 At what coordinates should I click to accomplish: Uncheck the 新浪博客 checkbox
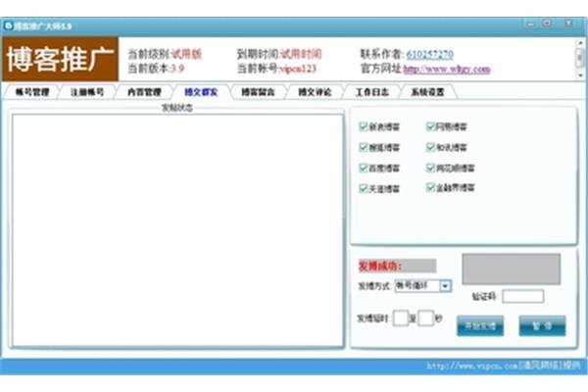[363, 126]
